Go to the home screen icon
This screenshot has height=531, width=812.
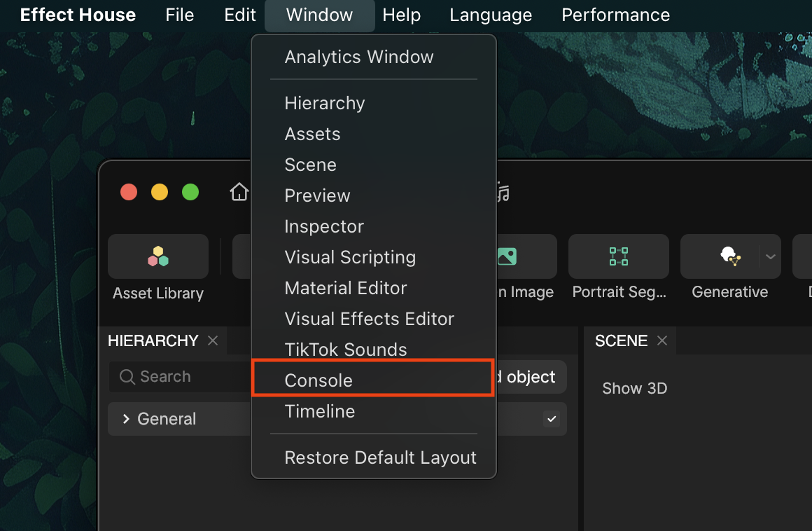(x=239, y=192)
